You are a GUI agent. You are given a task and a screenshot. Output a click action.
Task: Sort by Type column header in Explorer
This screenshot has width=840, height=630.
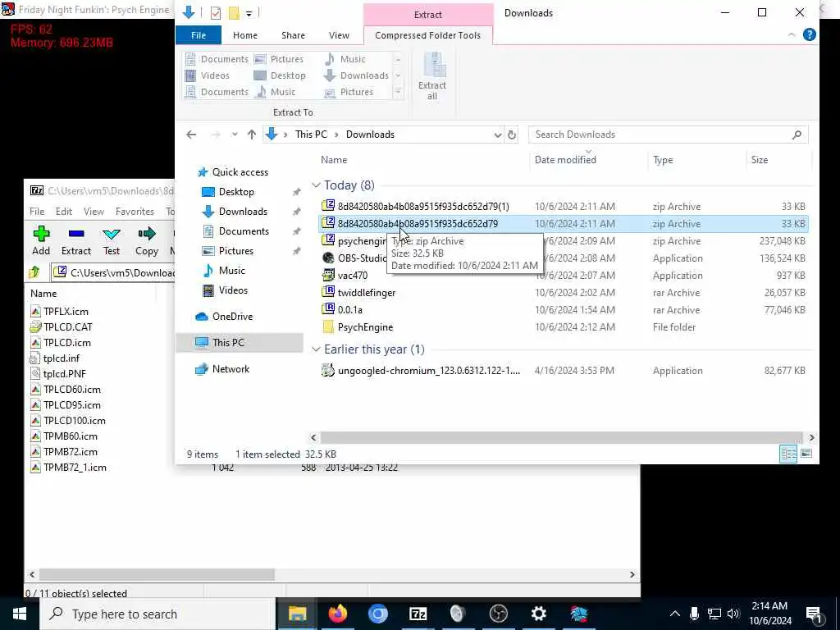point(663,160)
